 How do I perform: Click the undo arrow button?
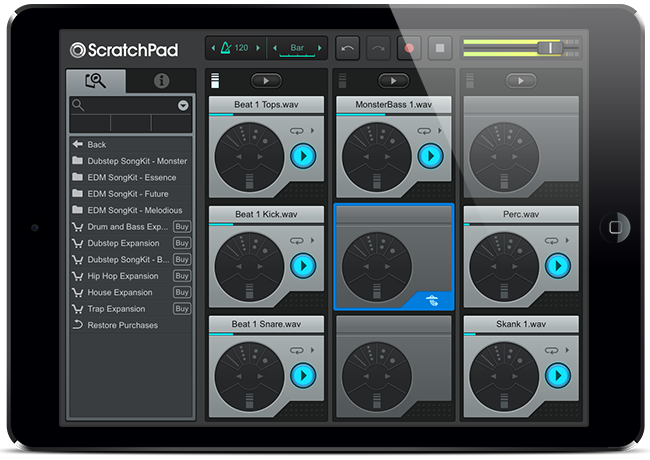[x=347, y=48]
